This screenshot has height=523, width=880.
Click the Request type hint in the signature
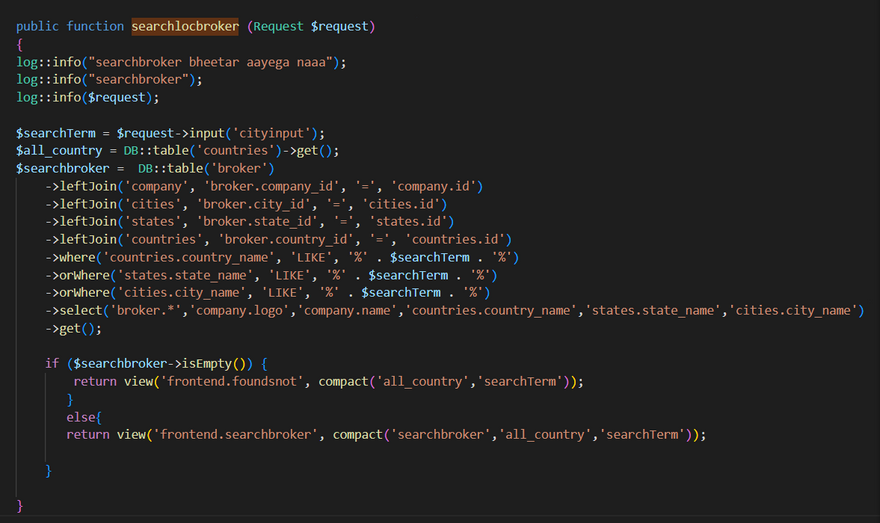click(278, 26)
